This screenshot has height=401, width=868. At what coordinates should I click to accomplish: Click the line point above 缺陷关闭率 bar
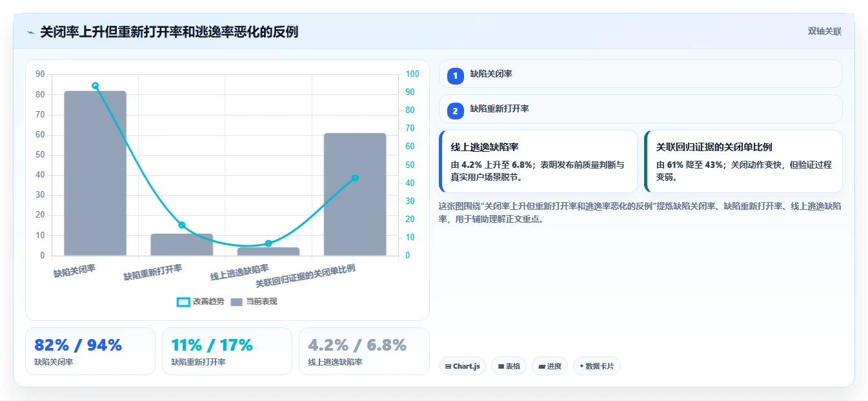[x=95, y=85]
